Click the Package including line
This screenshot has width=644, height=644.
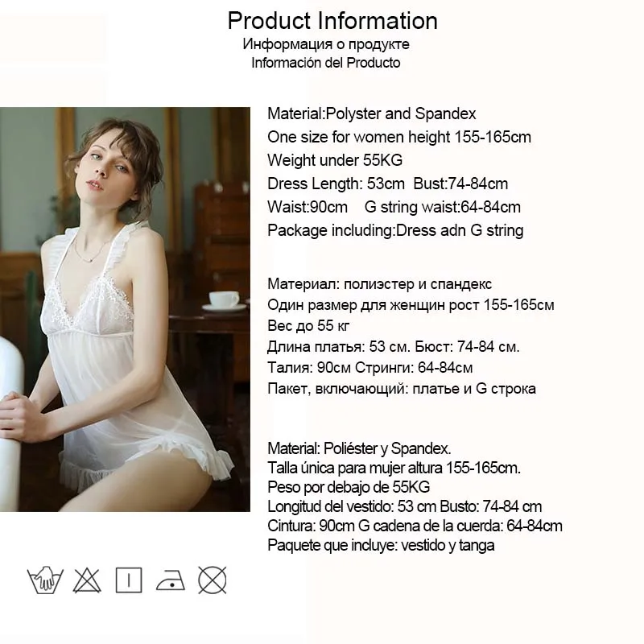(395, 231)
